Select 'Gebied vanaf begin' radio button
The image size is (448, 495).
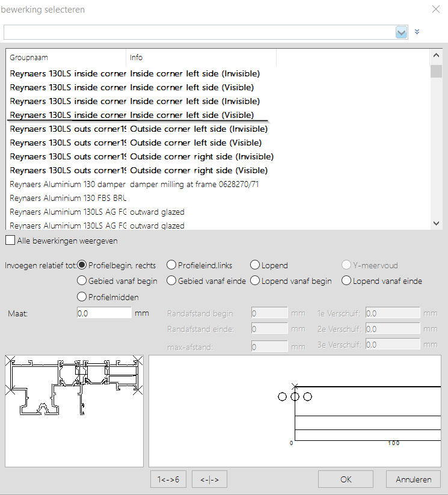82,280
